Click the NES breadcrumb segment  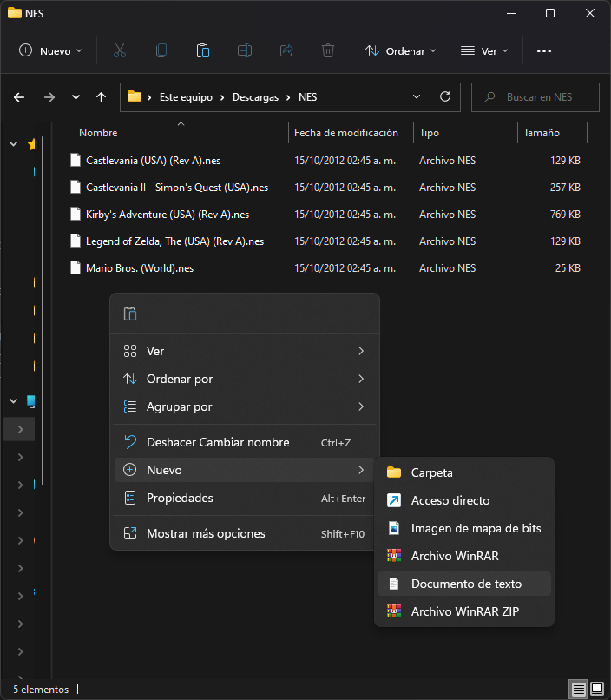308,97
